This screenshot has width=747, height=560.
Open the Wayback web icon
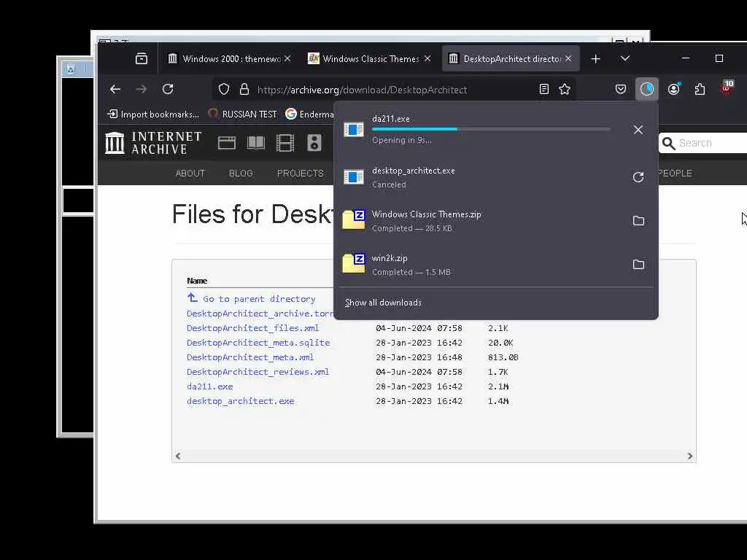[x=227, y=143]
